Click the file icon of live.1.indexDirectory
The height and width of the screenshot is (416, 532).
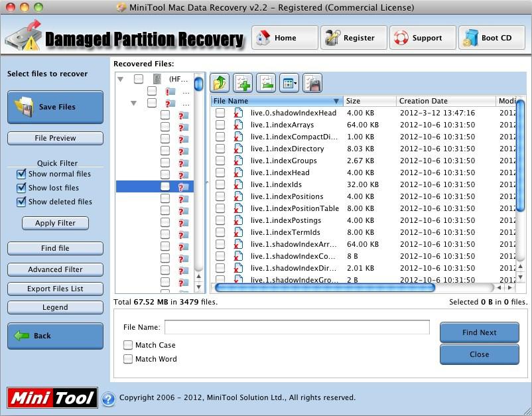[x=239, y=149]
